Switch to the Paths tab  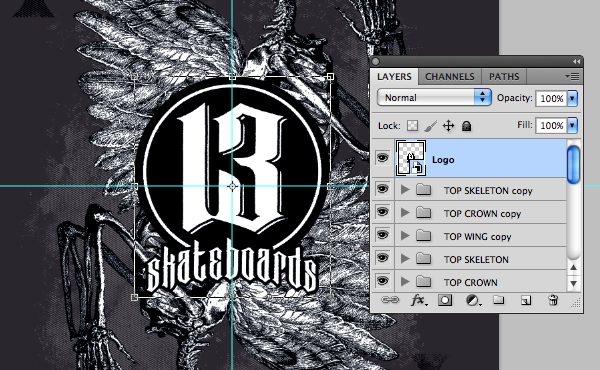pos(504,77)
